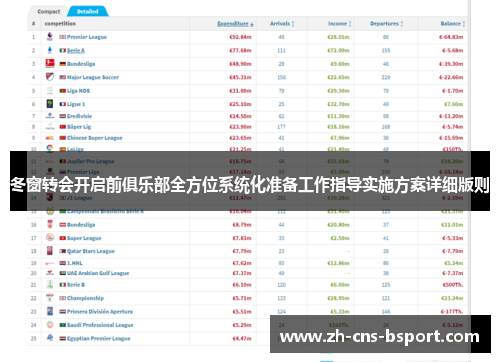
Task: Click Championship balance value €23.24m
Action: (452, 298)
